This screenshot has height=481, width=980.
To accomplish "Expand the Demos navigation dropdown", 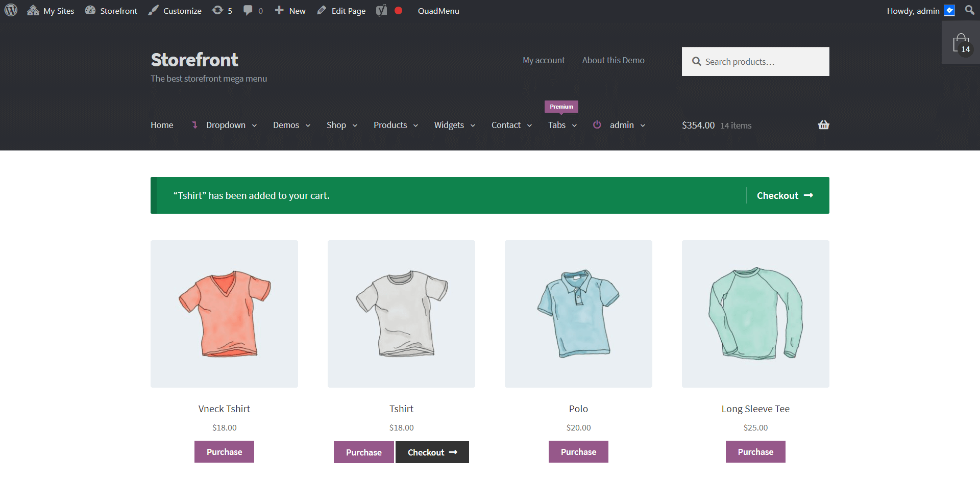I will coord(291,125).
